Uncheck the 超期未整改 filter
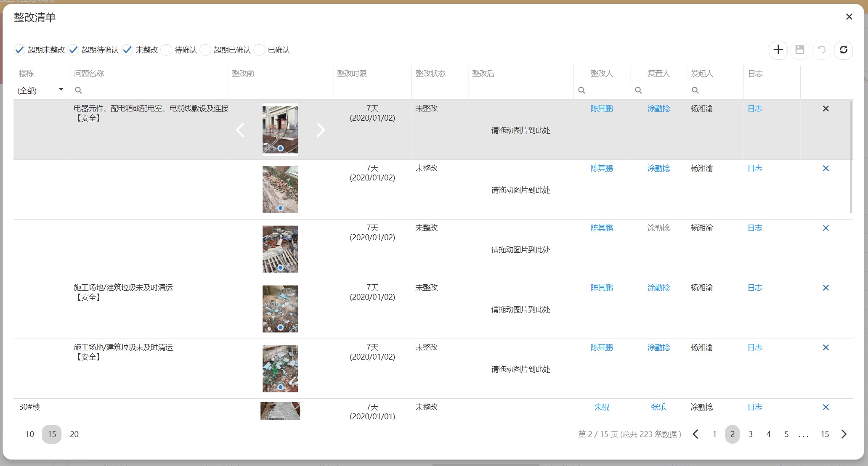Screen dimensions: 868x466 tap(19, 50)
